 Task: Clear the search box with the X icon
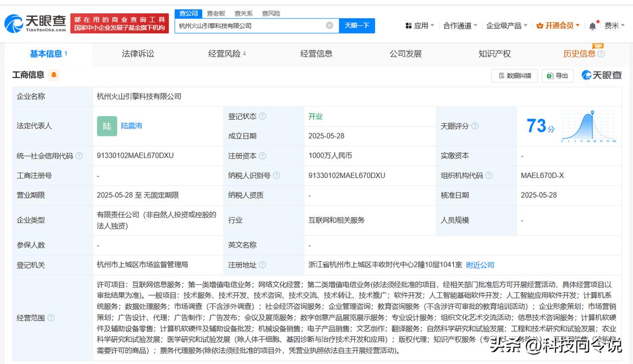pyautogui.click(x=329, y=26)
